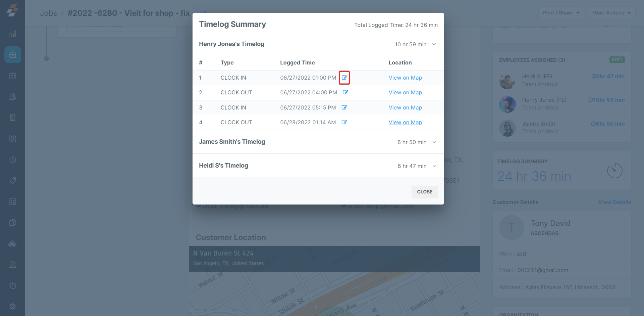
Task: Open the single user icon in sidebar
Action: point(13,265)
